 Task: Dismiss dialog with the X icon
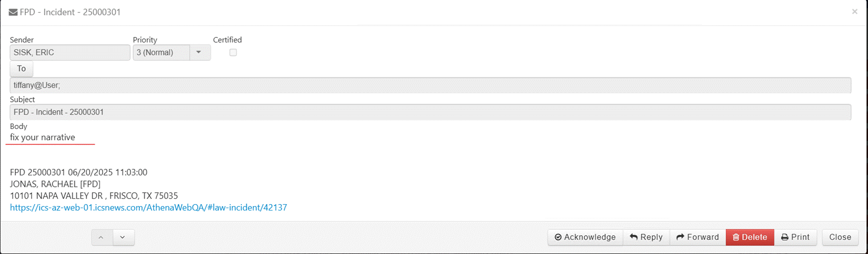coord(855,12)
